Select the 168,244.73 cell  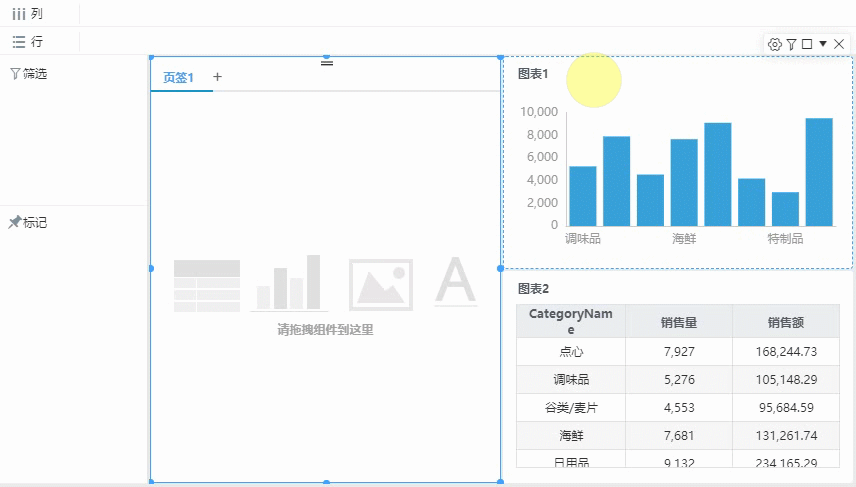coord(786,352)
